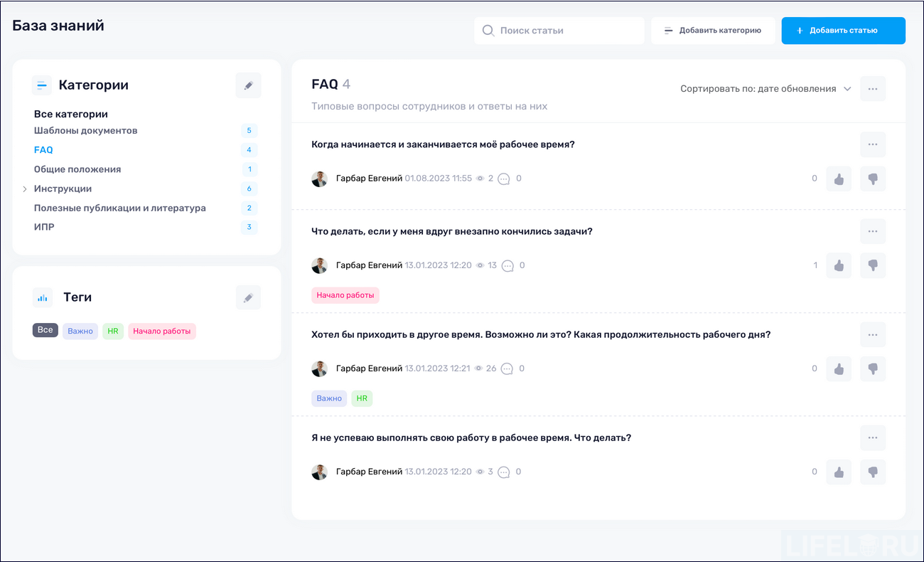
Task: Click the avatar of Гарбар Евгений
Action: pos(319,179)
